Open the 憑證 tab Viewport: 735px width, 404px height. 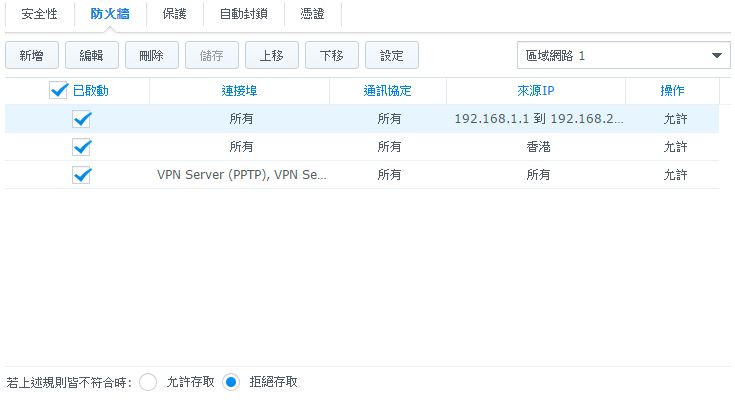tap(313, 14)
